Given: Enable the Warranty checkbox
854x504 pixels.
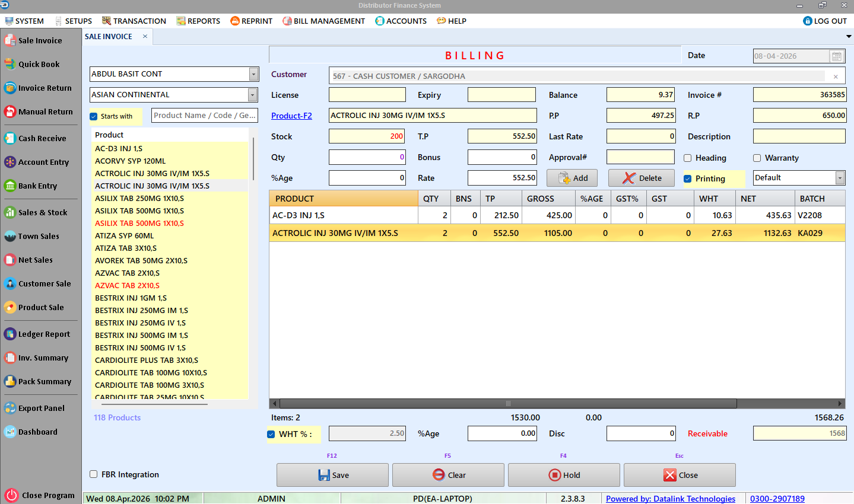Looking at the screenshot, I should 757,158.
